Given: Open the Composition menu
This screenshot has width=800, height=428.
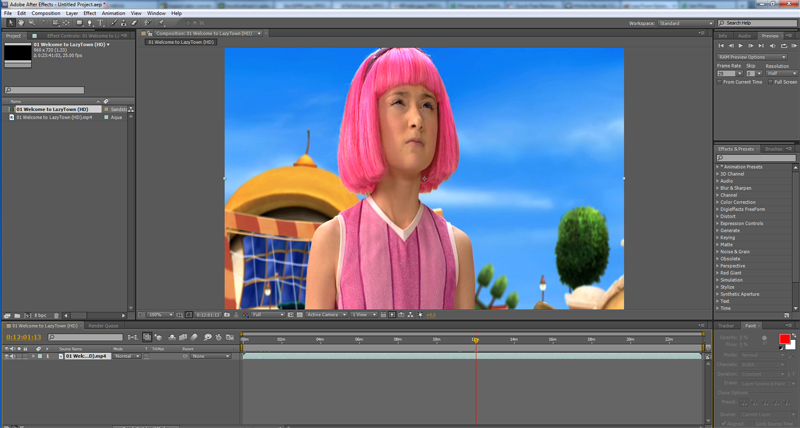Looking at the screenshot, I should pyautogui.click(x=46, y=13).
